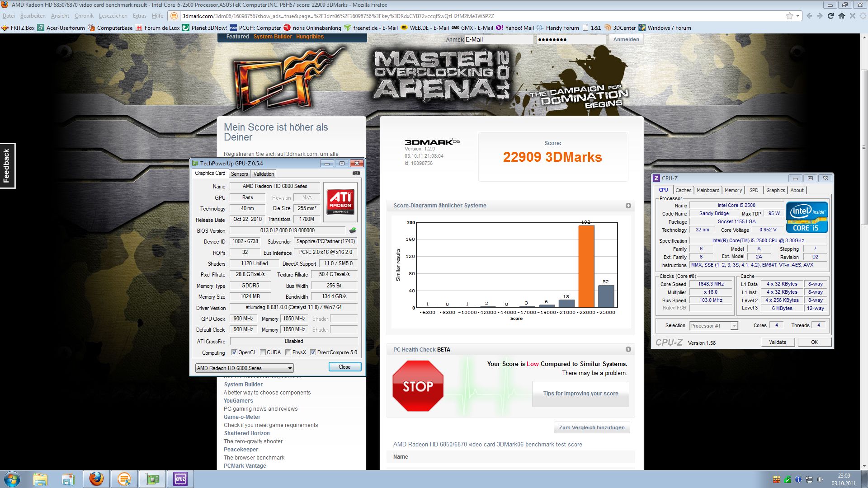Click the Validate button in CPU-Z
The image size is (868, 488).
pyautogui.click(x=778, y=342)
